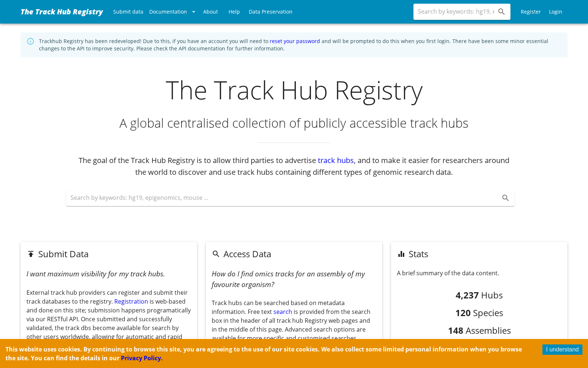Expand the Documentation dropdown arrow
The image size is (588, 368).
point(194,12)
